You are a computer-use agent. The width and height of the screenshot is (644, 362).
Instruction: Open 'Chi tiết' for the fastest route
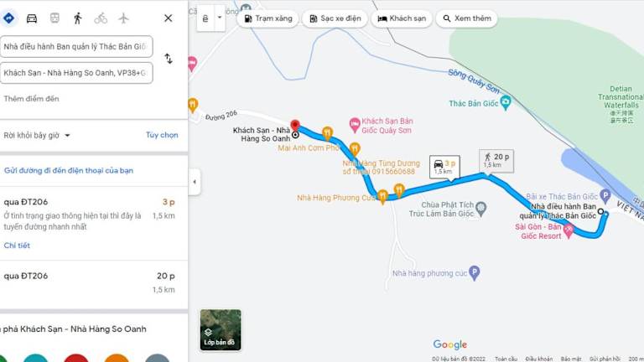pos(17,246)
